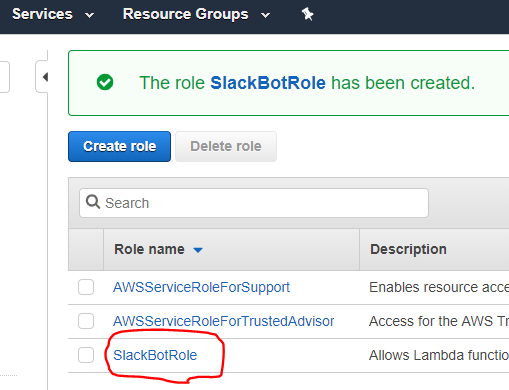The width and height of the screenshot is (509, 390).
Task: Click the Create role button
Action: [119, 146]
